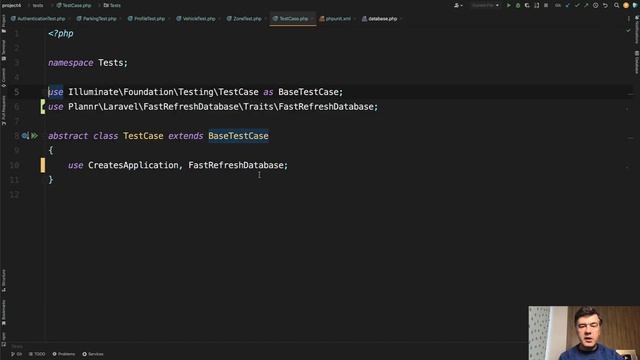Click the project06 breadcrumb in navigation bar
640x360 pixels.
[11, 5]
